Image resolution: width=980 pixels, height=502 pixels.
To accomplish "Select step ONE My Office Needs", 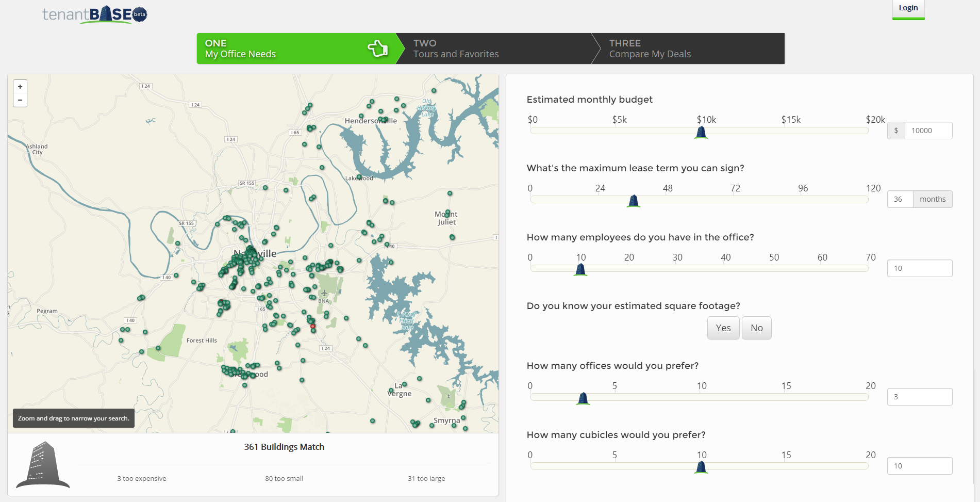I will click(x=296, y=48).
